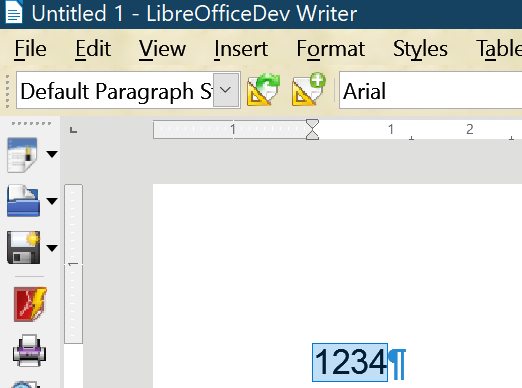Open the Styles menu
Screen dimensions: 522x388
tap(420, 49)
